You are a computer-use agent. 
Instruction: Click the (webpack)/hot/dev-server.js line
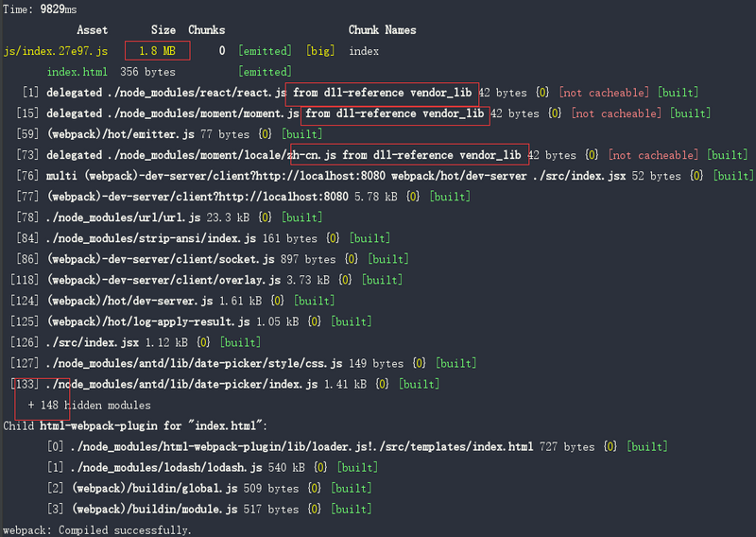point(173,301)
